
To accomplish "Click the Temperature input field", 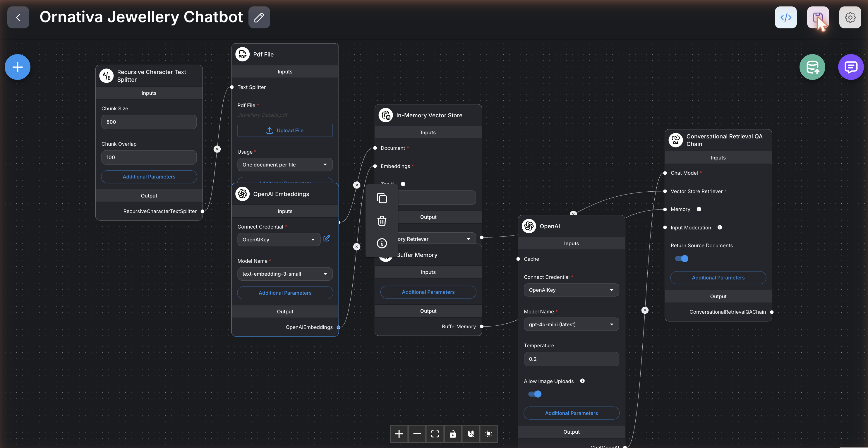I will pos(571,359).
